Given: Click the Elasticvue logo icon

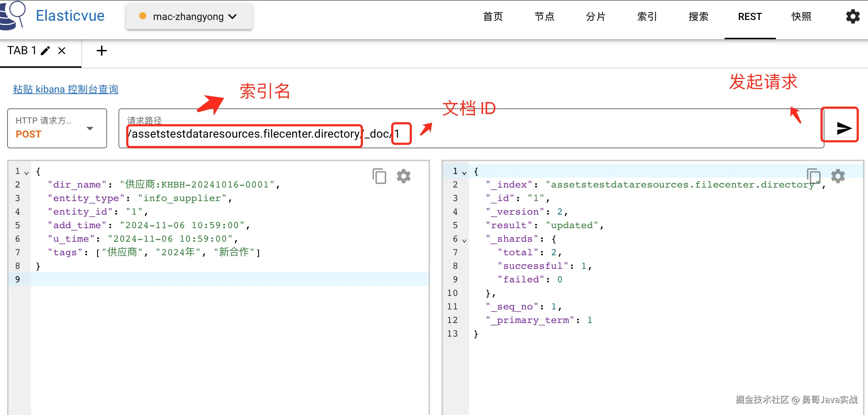Looking at the screenshot, I should tap(13, 16).
